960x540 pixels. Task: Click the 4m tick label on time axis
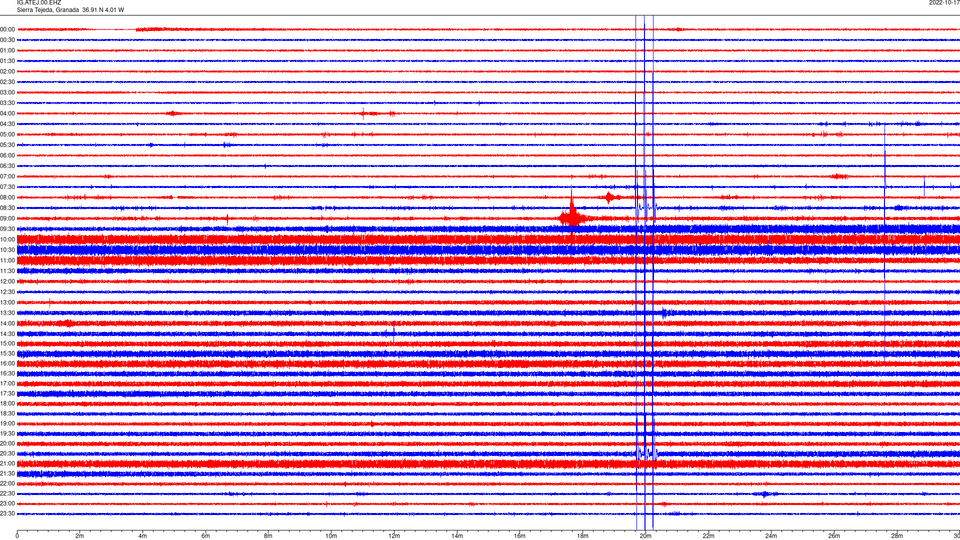point(143,536)
